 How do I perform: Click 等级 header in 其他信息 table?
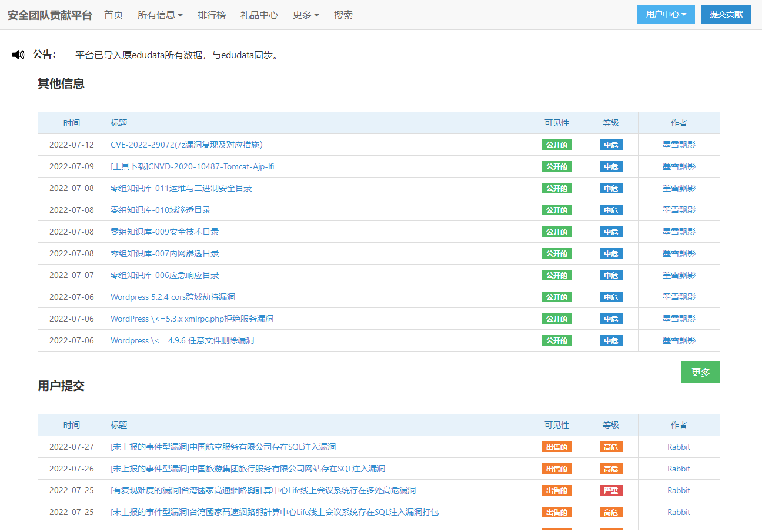click(x=611, y=123)
